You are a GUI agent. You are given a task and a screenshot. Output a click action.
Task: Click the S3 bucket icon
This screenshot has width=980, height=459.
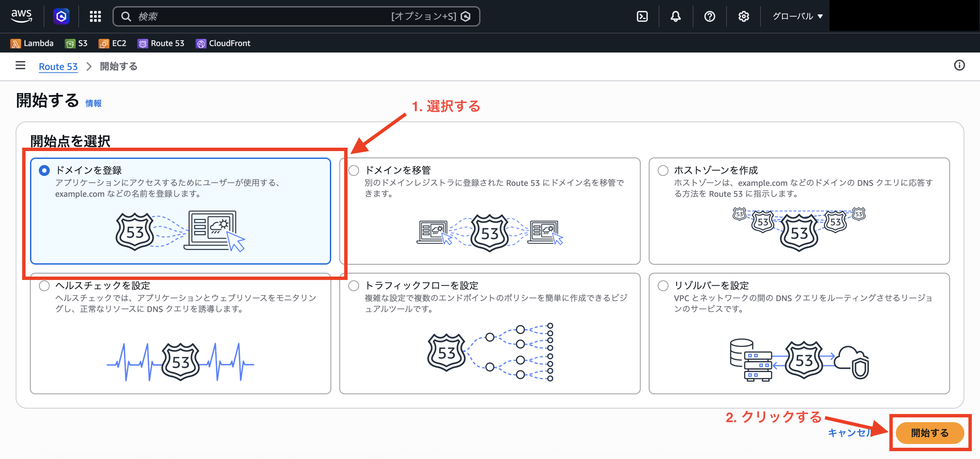pos(70,44)
